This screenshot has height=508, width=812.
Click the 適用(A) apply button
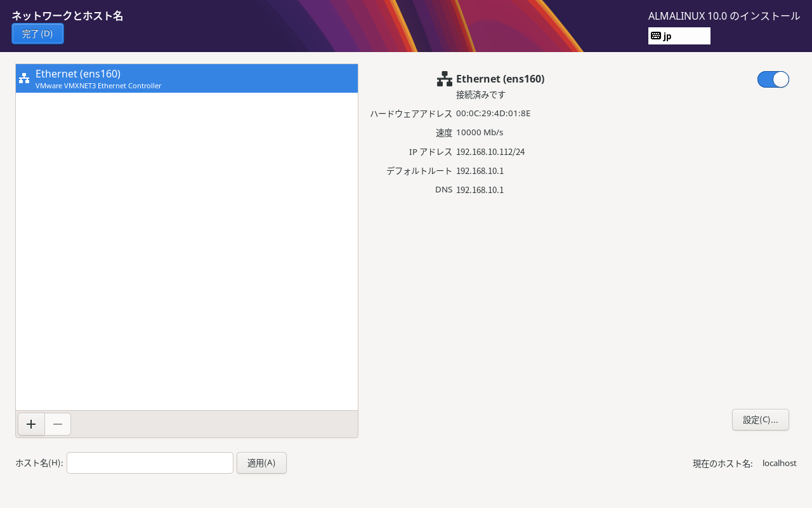[x=261, y=463]
